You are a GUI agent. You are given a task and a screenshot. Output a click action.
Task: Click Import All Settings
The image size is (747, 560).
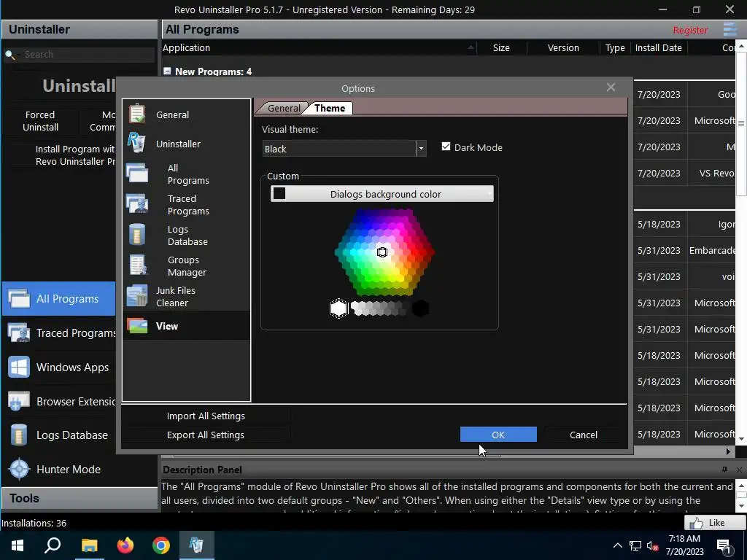click(x=206, y=416)
